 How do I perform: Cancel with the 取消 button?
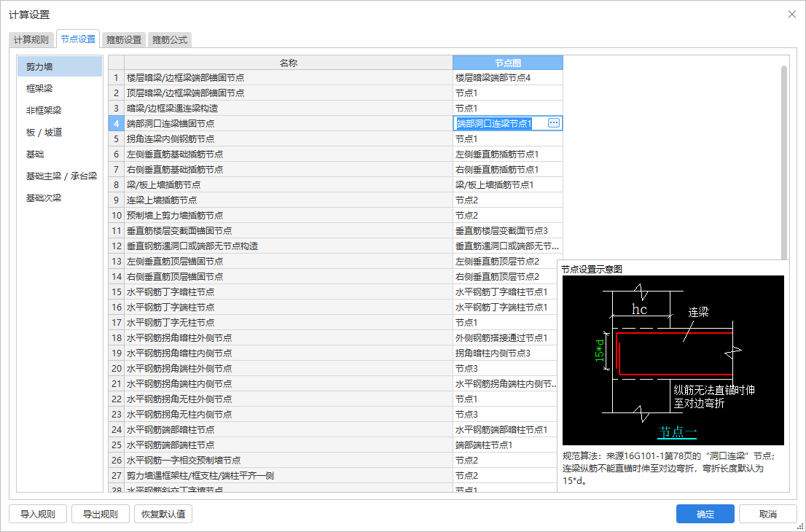click(768, 514)
